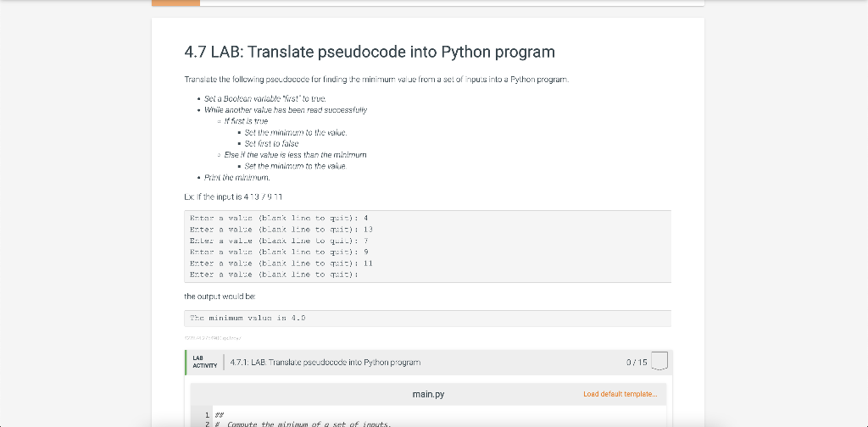Image resolution: width=868 pixels, height=427 pixels.
Task: Click the 4.7.1 lab activity title
Action: 325,363
